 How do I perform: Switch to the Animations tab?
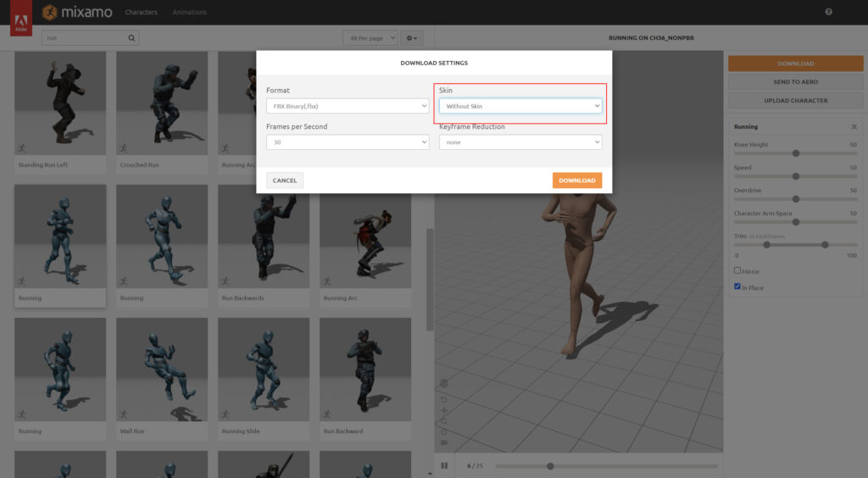pos(189,12)
